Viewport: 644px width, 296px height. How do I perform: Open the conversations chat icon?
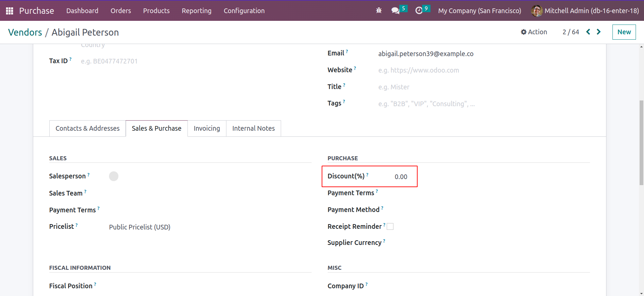(x=395, y=11)
